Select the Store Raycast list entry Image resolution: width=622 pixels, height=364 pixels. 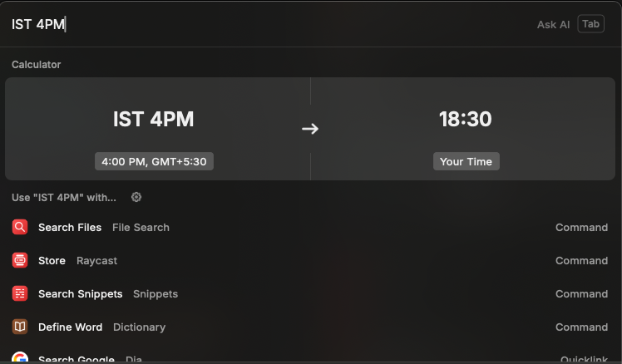(310, 260)
